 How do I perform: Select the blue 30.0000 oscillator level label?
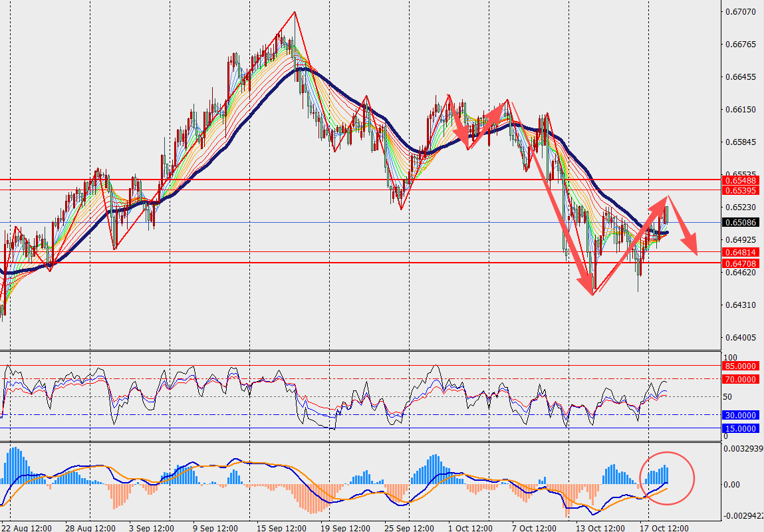(740, 415)
